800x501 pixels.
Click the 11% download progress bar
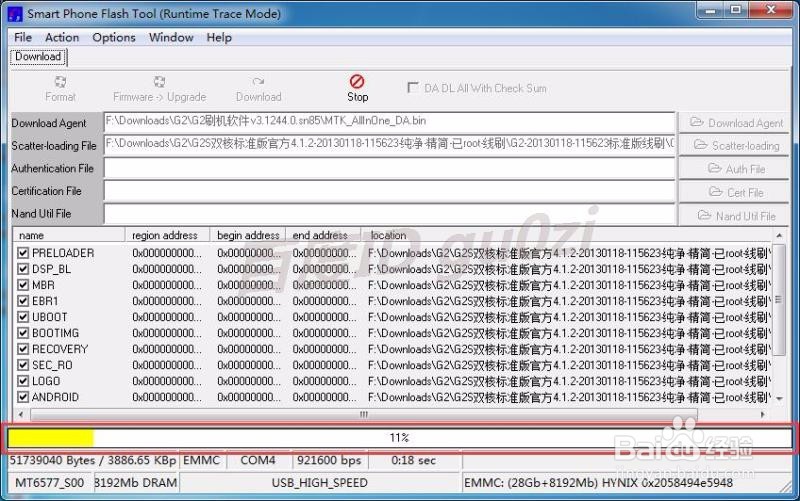click(399, 438)
